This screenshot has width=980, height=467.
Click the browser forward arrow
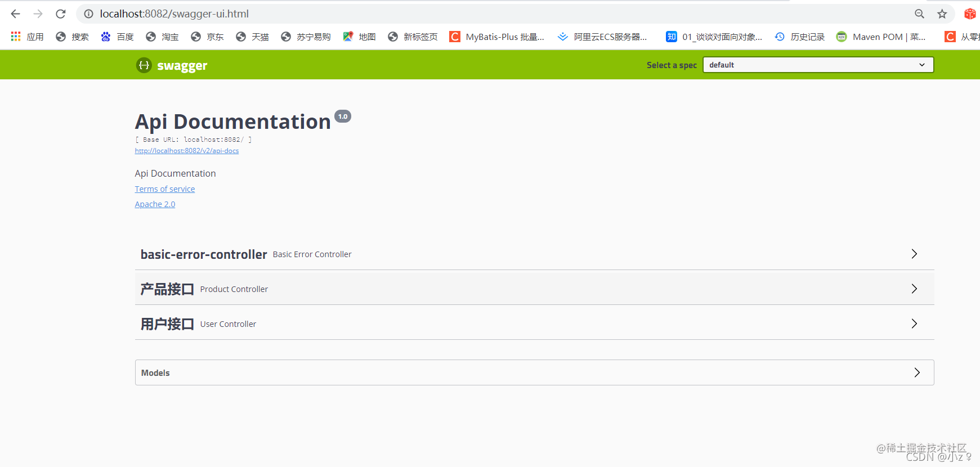point(38,14)
